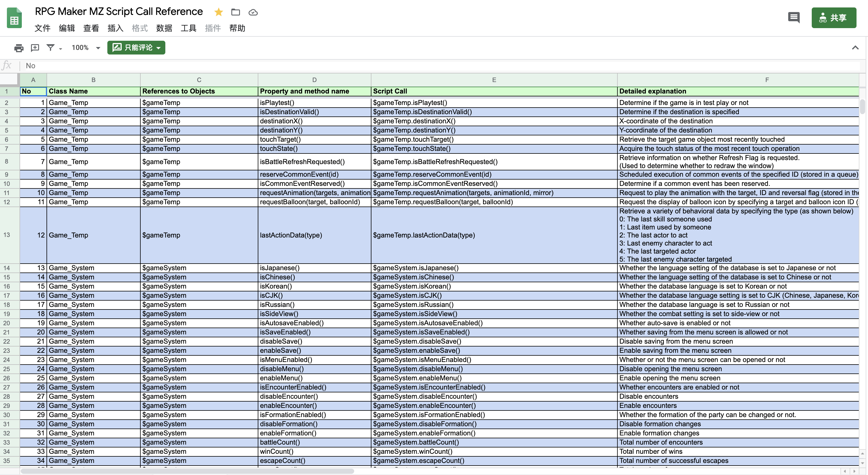Viewport: 868px width, 475px height.
Task: Print the spreadsheet with printer icon
Action: (x=19, y=48)
